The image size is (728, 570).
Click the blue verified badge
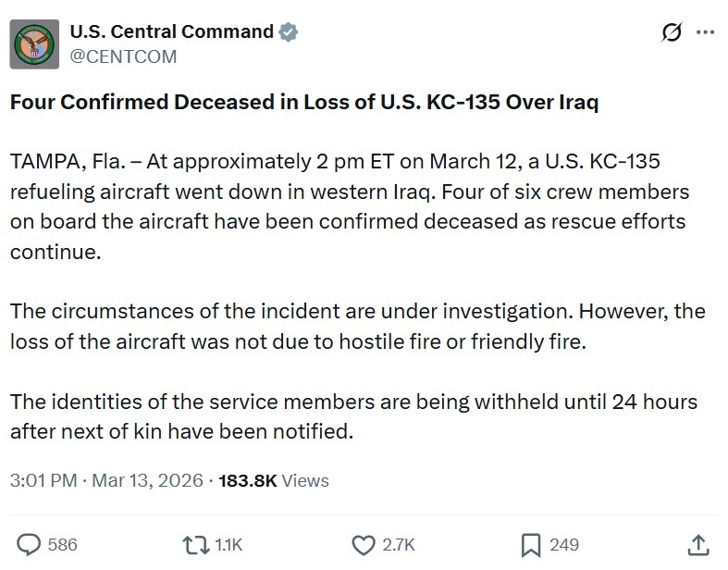[289, 31]
